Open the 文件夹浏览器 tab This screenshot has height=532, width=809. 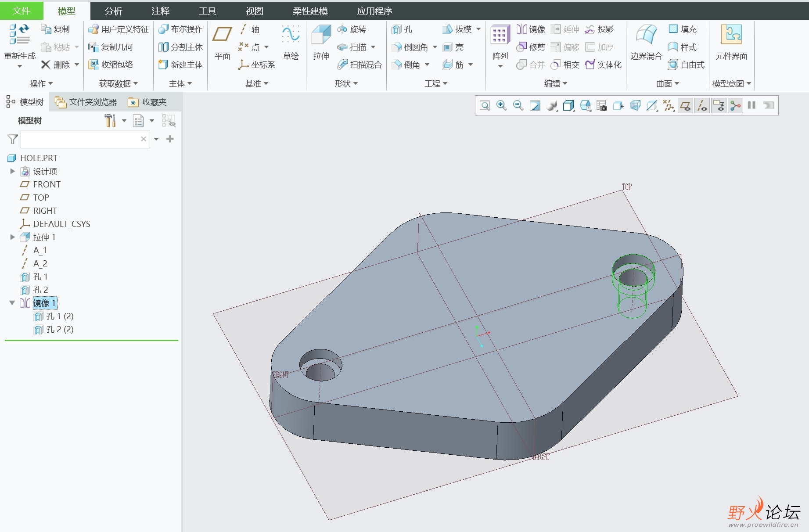[x=86, y=102]
